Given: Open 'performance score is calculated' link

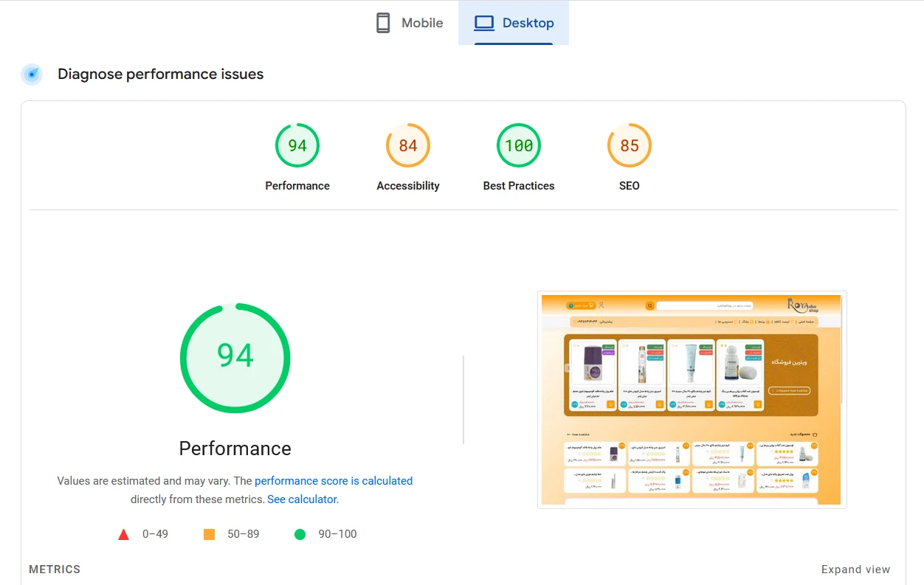Looking at the screenshot, I should click(334, 481).
